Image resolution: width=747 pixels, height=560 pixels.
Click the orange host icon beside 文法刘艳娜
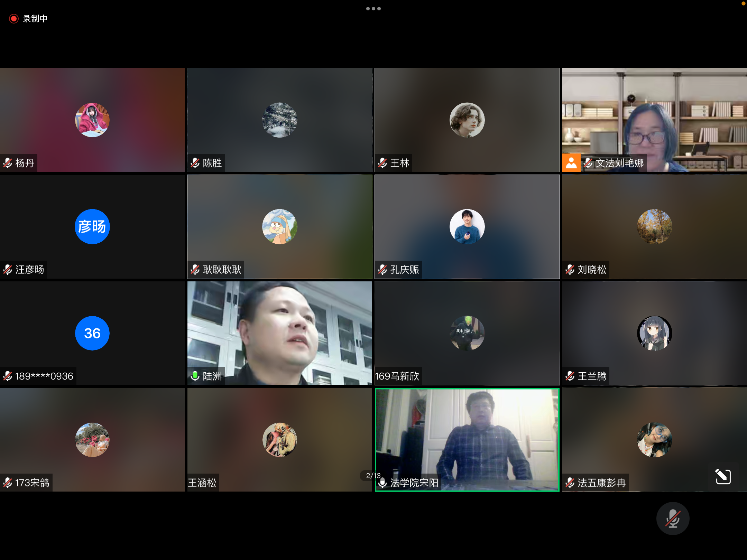point(571,163)
